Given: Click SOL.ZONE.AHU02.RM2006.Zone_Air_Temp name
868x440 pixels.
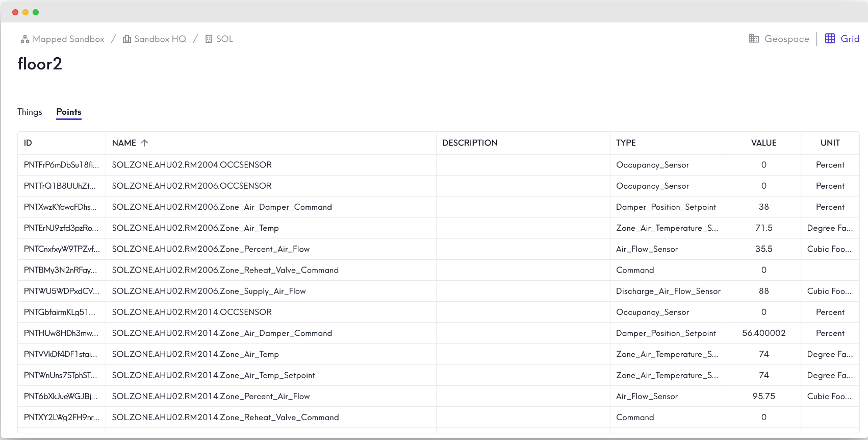Looking at the screenshot, I should coord(195,228).
